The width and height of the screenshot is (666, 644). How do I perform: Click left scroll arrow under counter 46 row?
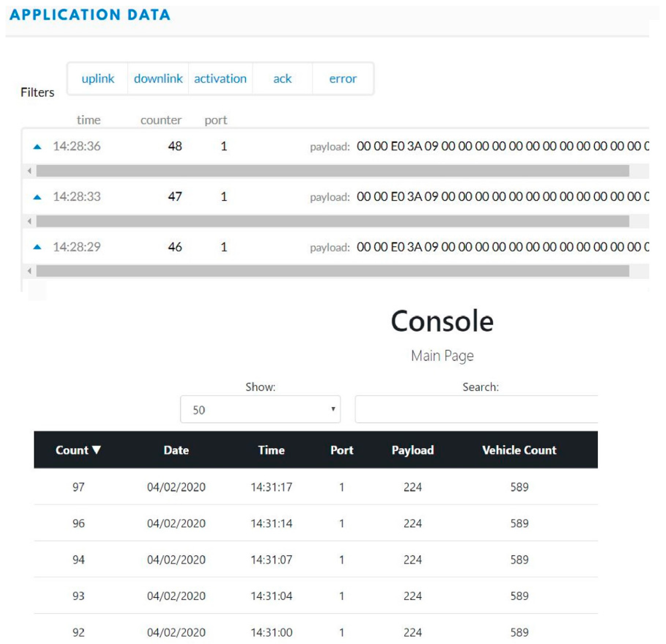coord(30,271)
